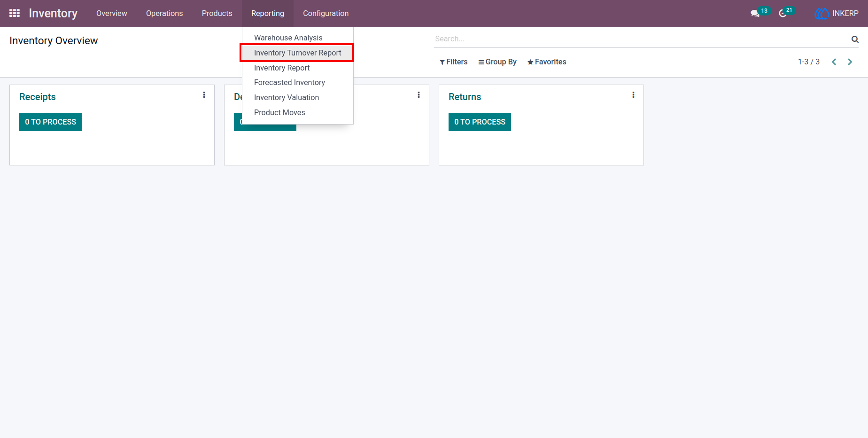Open the Configuration menu
This screenshot has width=868, height=438.
pos(326,14)
